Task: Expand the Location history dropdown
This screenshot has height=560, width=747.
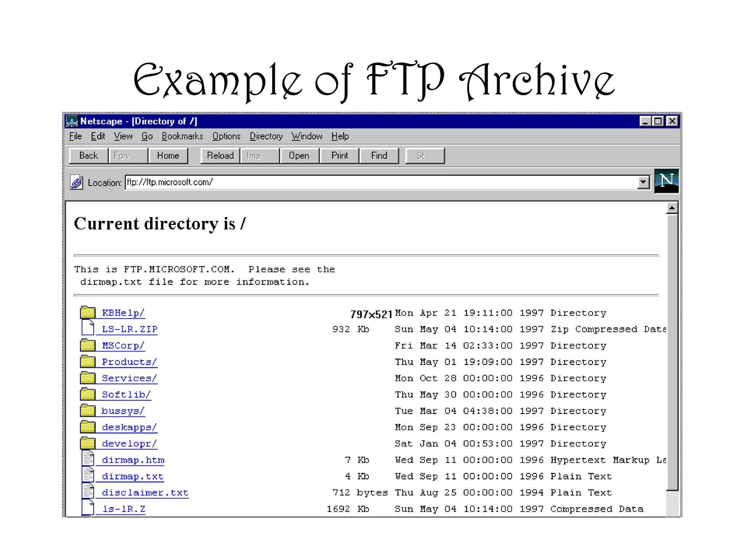Action: (x=643, y=182)
